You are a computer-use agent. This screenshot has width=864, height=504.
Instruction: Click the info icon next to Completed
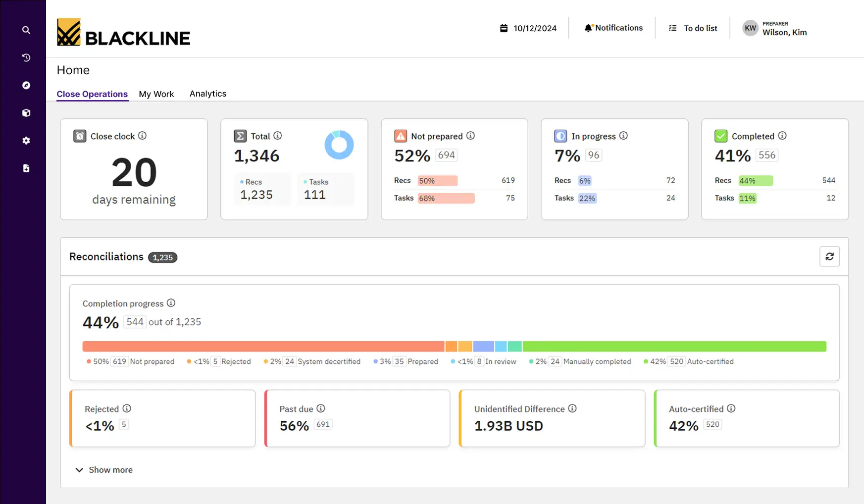[782, 136]
